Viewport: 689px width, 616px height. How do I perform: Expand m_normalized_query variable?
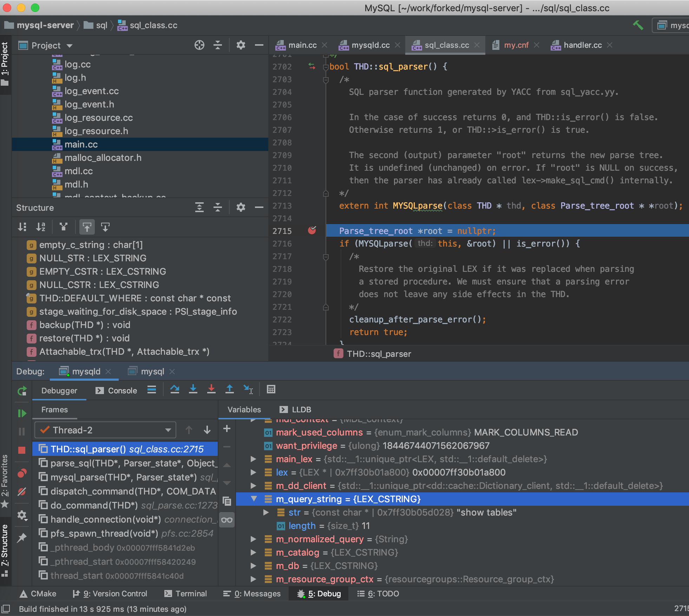point(253,539)
